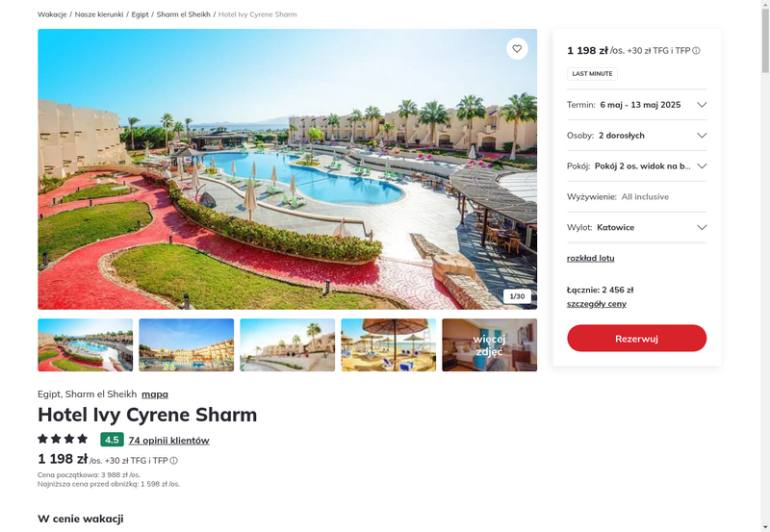Open the rozkład lotu link
This screenshot has width=770, height=532.
point(590,258)
